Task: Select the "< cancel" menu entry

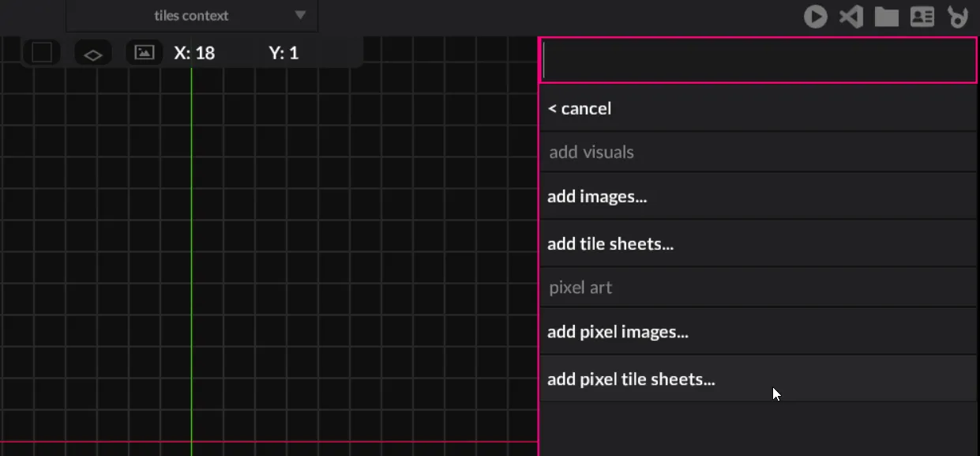Action: pos(580,108)
